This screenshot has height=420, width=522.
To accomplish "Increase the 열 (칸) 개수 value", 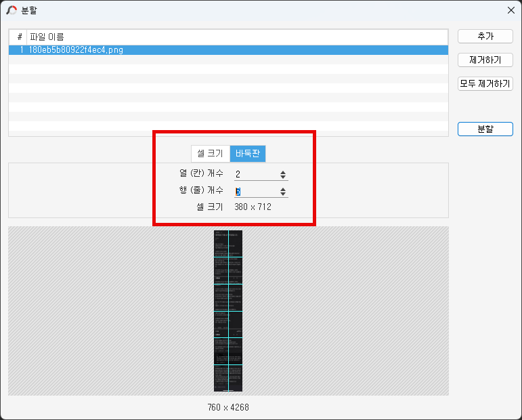I will (x=283, y=173).
